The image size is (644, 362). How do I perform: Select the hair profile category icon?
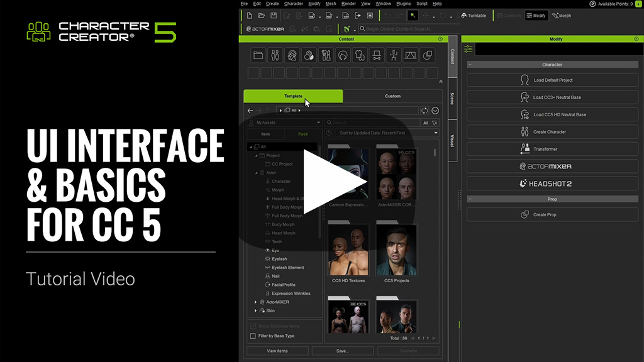[x=343, y=55]
